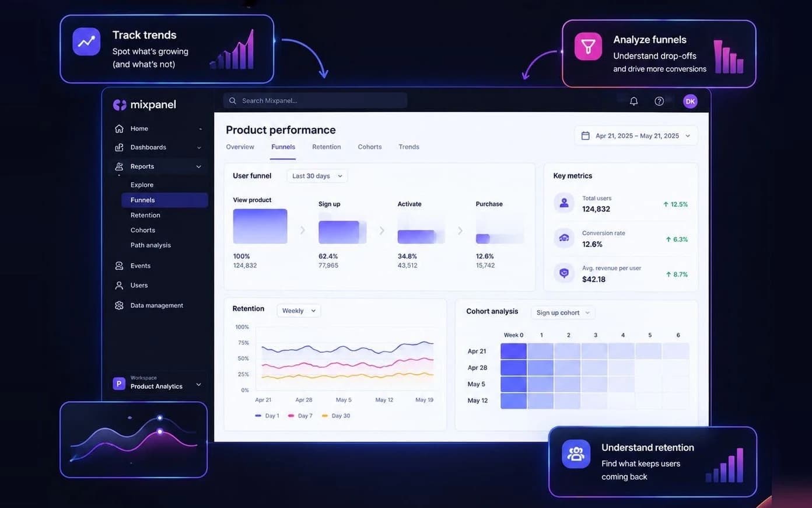Click the Product Analytics workspace P icon

(x=119, y=384)
